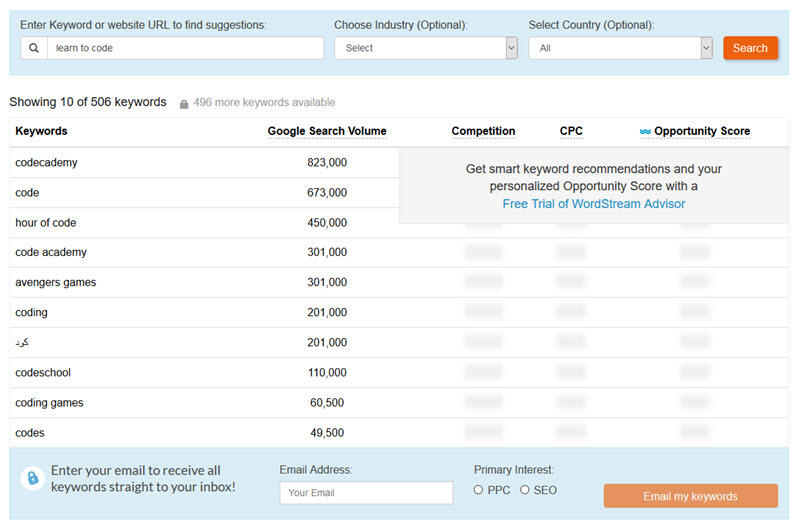Open Free Trial of WordStream Advisor link
This screenshot has height=529, width=800.
coord(593,204)
